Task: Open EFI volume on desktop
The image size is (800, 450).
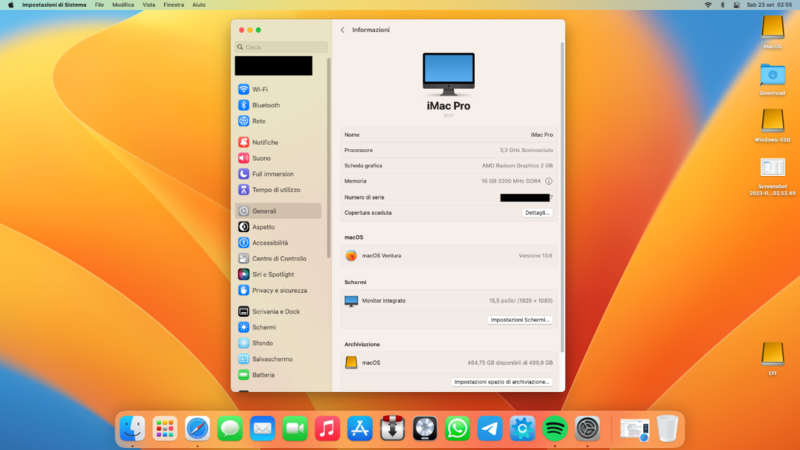Action: [772, 359]
